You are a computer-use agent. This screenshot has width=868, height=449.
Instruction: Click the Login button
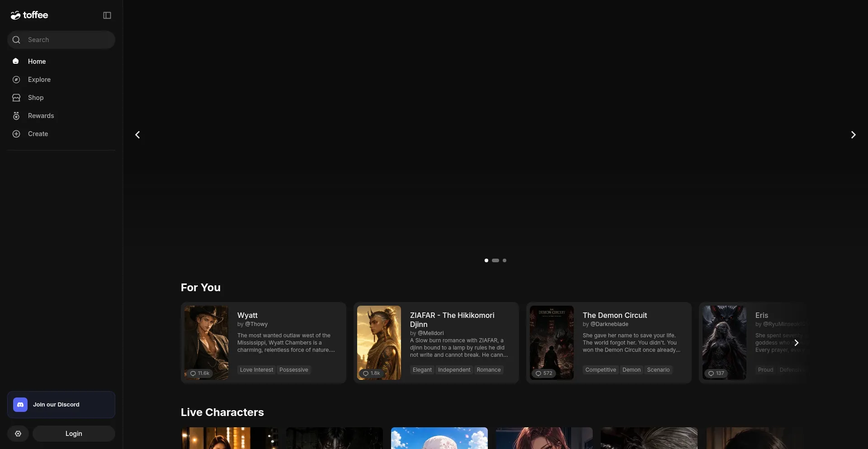coord(74,434)
